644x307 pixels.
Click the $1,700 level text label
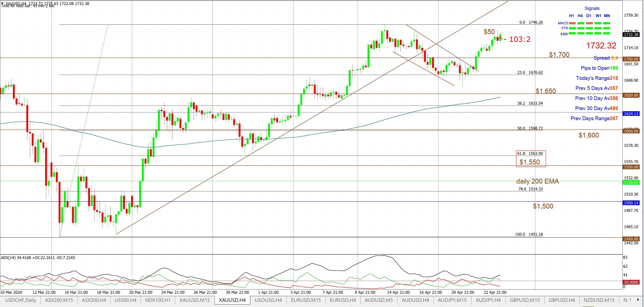point(559,55)
